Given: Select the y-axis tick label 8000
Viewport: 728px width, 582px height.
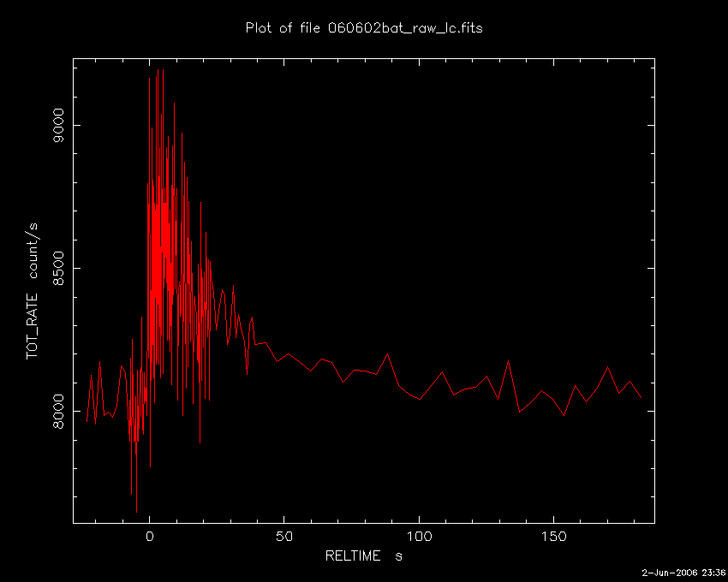Looking at the screenshot, I should [x=59, y=411].
